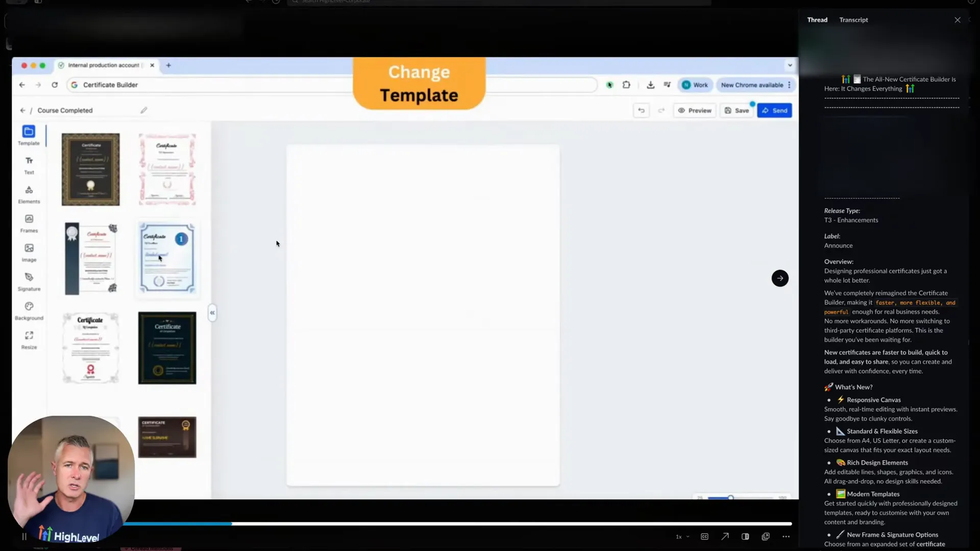Select the Template panel icon
The image size is (980, 551).
click(x=28, y=135)
